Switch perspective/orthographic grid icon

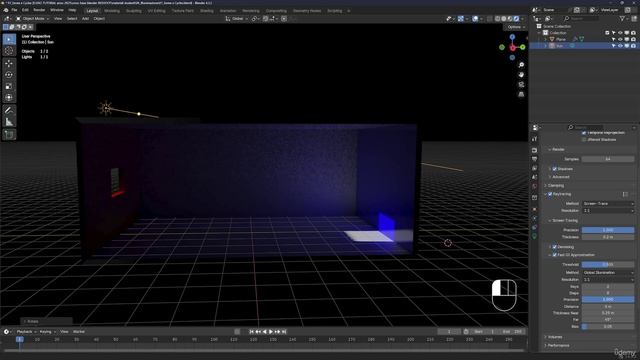coord(521,94)
